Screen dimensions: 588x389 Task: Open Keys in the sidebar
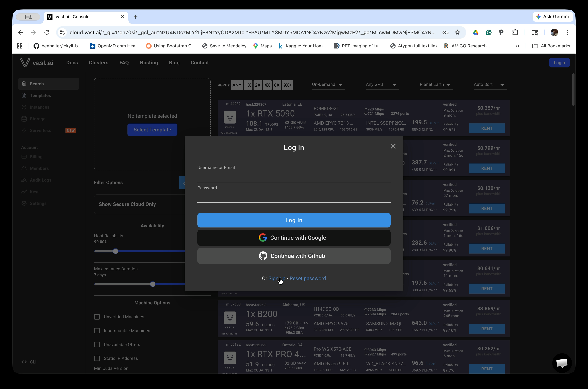(x=49, y=192)
